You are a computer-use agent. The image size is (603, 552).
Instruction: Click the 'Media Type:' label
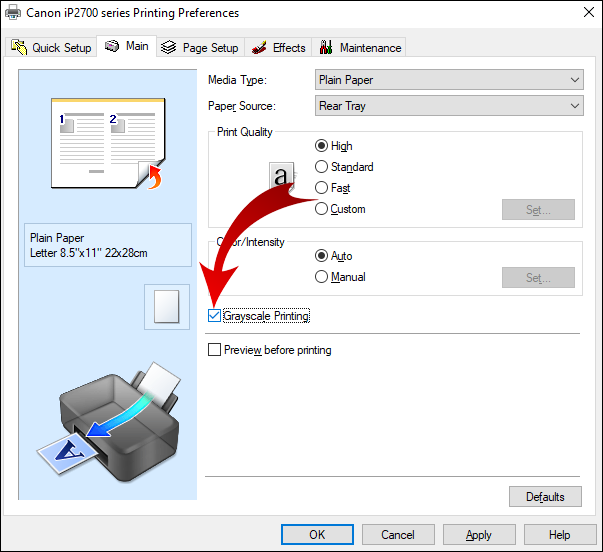(237, 80)
